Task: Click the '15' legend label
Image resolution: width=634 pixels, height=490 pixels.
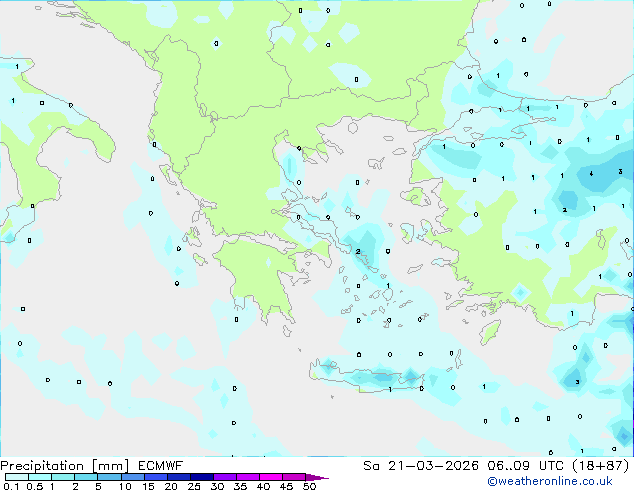Action: (x=148, y=486)
